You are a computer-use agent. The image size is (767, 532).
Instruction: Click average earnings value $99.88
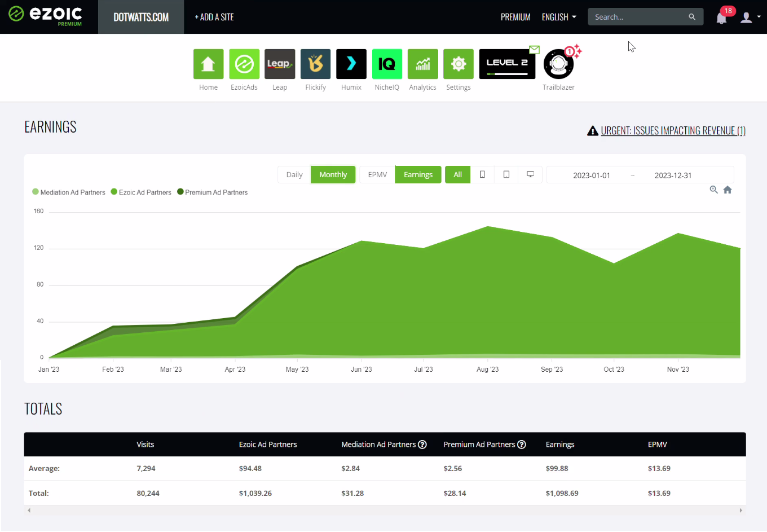pos(557,468)
